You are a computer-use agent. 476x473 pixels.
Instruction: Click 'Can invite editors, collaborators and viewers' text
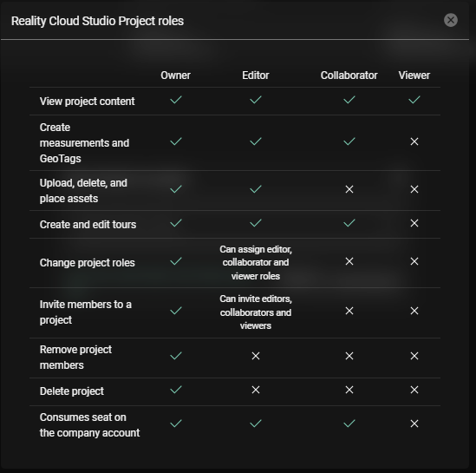click(x=256, y=312)
